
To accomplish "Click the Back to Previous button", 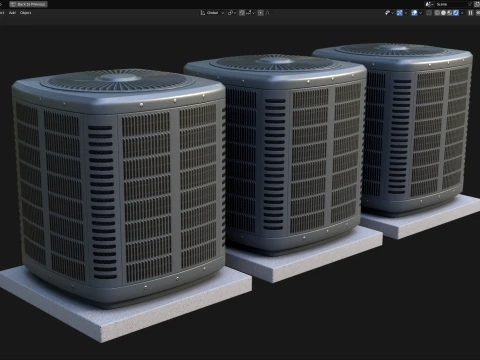I will coord(28,4).
